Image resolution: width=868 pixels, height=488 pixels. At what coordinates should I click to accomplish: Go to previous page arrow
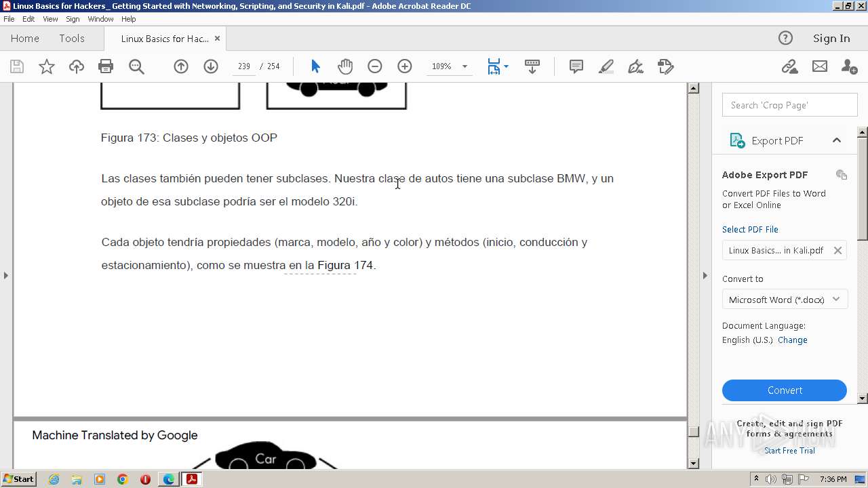[x=181, y=66]
